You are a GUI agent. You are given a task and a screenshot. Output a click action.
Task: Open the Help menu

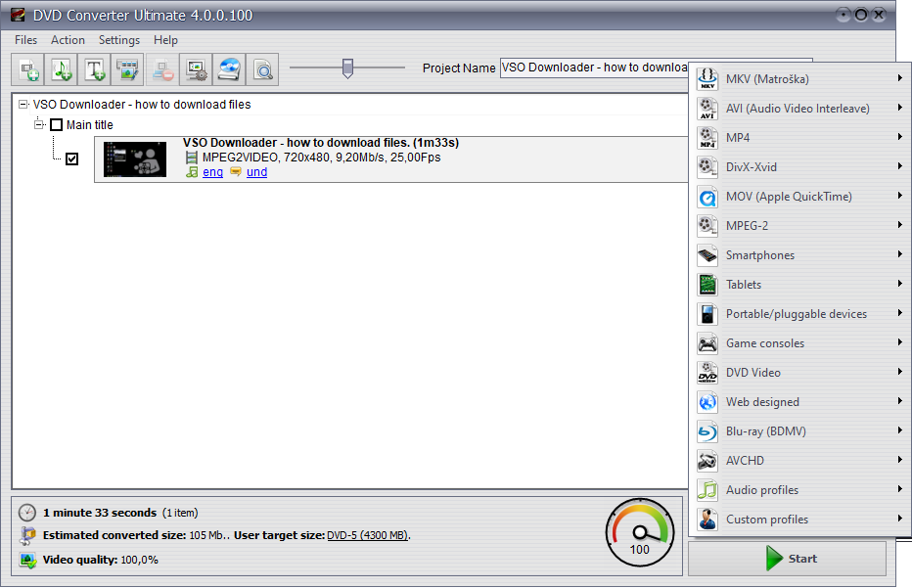click(165, 40)
